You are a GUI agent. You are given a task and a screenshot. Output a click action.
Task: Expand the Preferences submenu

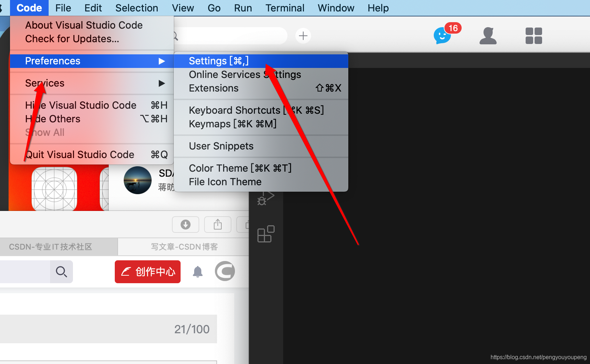[92, 61]
